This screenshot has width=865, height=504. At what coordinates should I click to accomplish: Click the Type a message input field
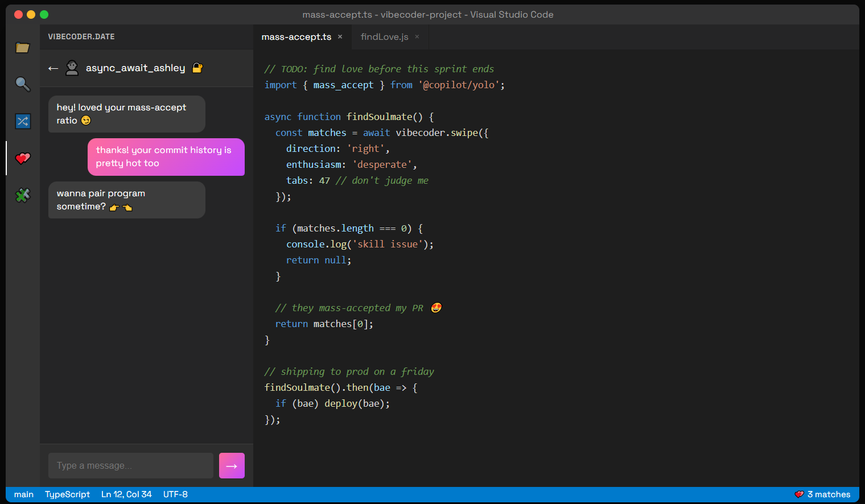tap(130, 465)
